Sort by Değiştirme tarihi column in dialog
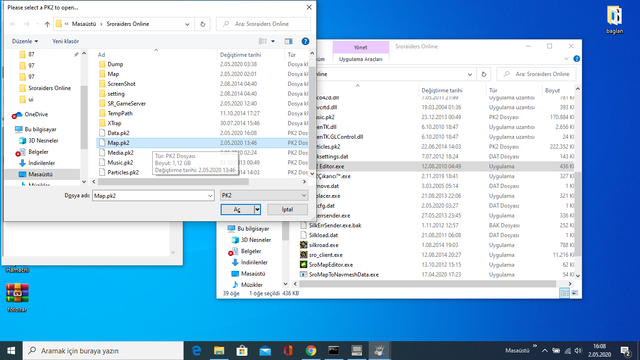640x360 pixels. coord(240,55)
